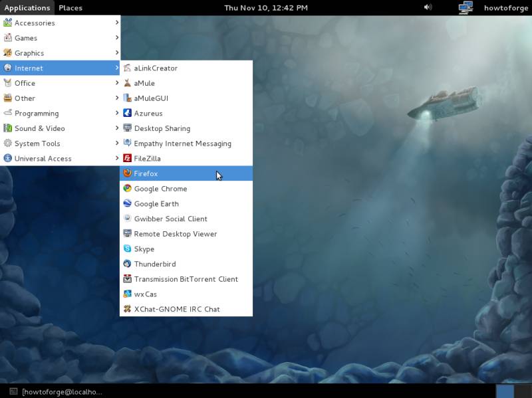Expand the Sound & Video submenu arrow
This screenshot has height=398, width=532.
pyautogui.click(x=117, y=128)
